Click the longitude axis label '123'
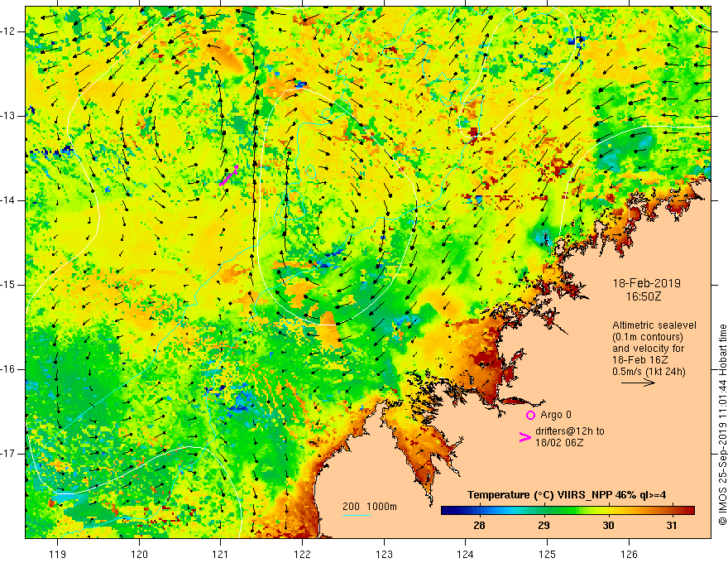The image size is (728, 563). coord(384,554)
